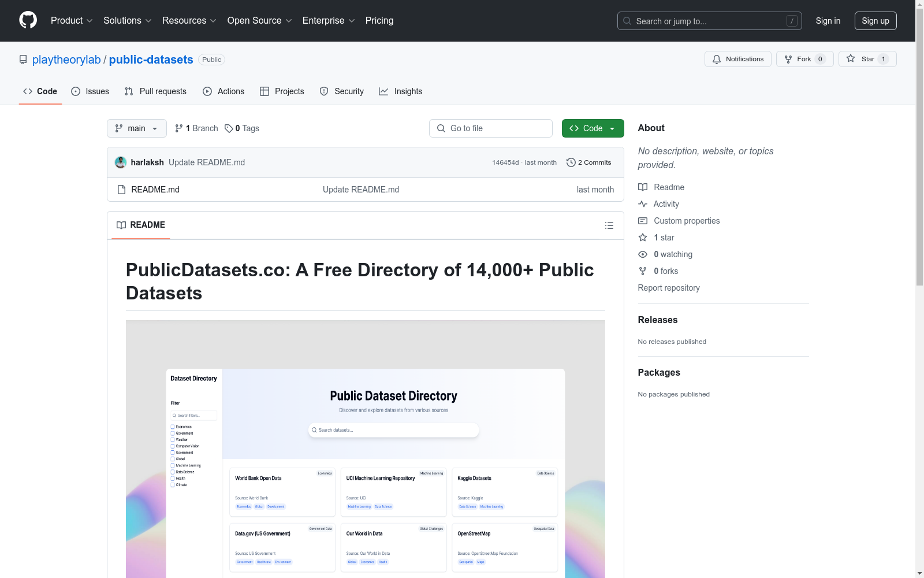Click the book icon beside Readme in About
Viewport: 924px width, 578px height.
(643, 187)
